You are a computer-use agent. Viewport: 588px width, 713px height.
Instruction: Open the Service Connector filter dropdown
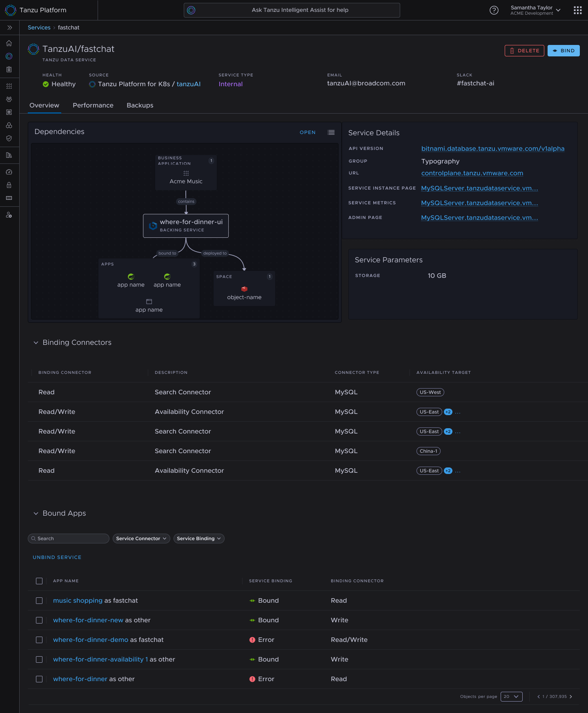141,539
